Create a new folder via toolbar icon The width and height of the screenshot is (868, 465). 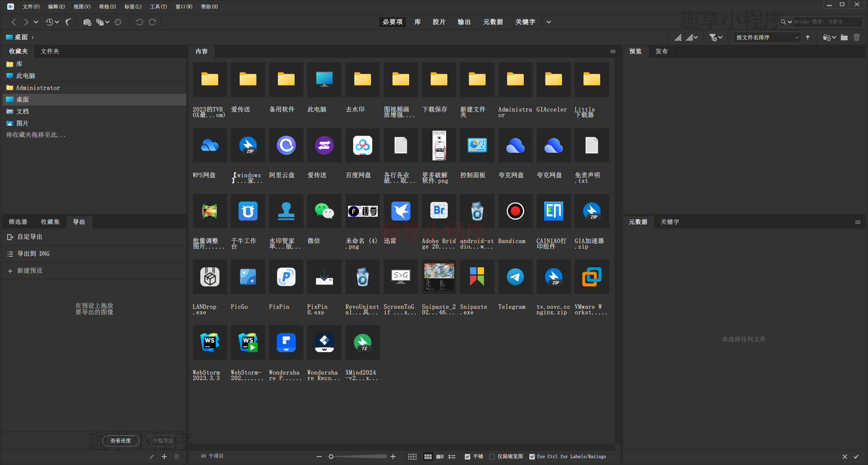coord(844,37)
